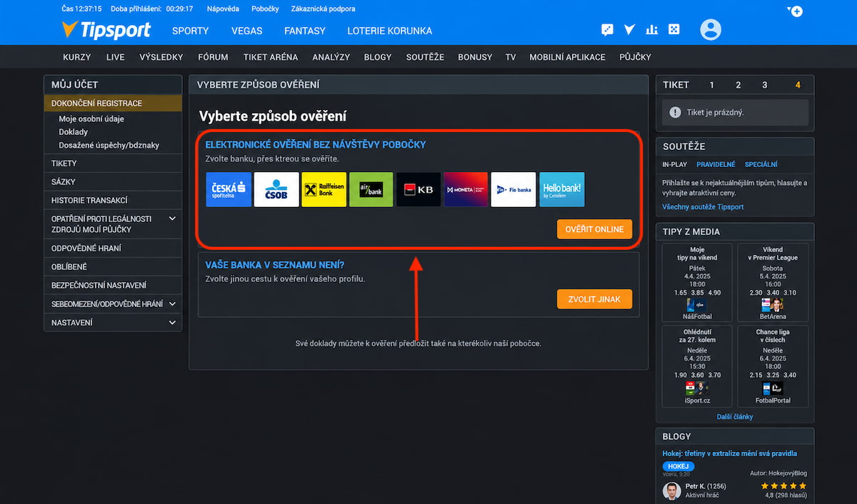The image size is (857, 504).
Task: Open the NášFotbal article thumbnail
Action: click(696, 305)
